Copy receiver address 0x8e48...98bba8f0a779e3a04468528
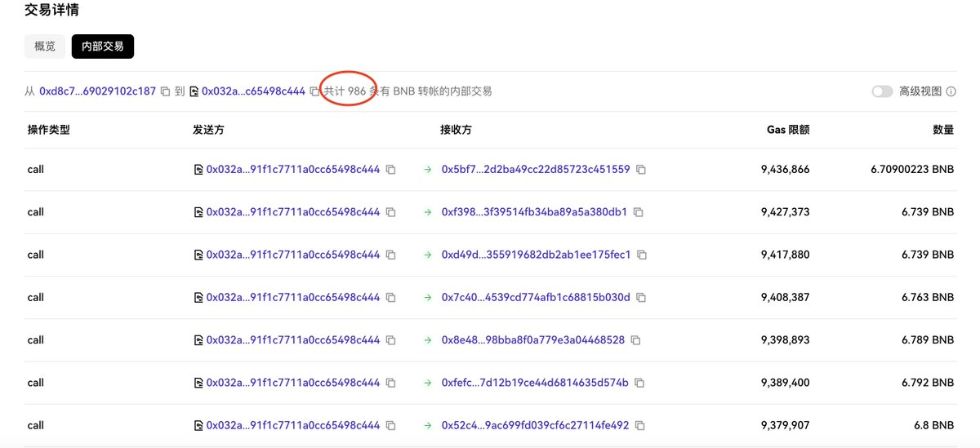This screenshot has width=980, height=448. click(x=635, y=340)
